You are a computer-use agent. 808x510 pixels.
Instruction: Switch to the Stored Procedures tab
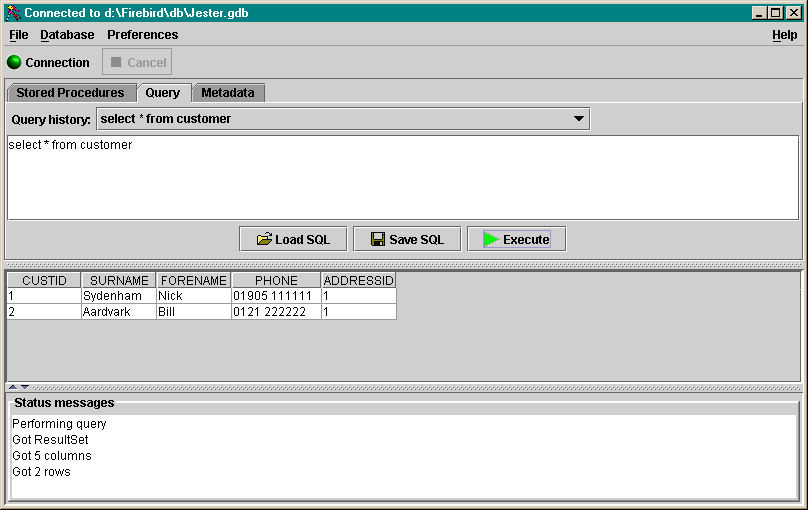70,93
